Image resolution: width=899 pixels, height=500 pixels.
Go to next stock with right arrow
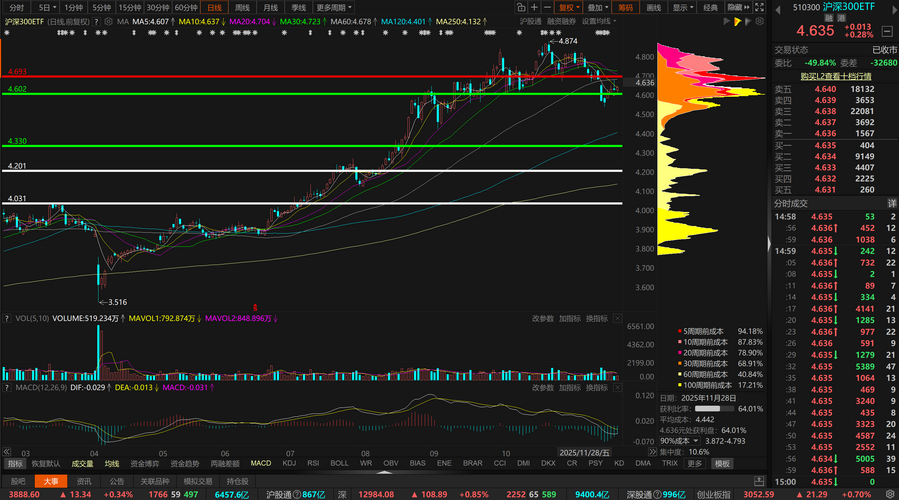point(892,10)
